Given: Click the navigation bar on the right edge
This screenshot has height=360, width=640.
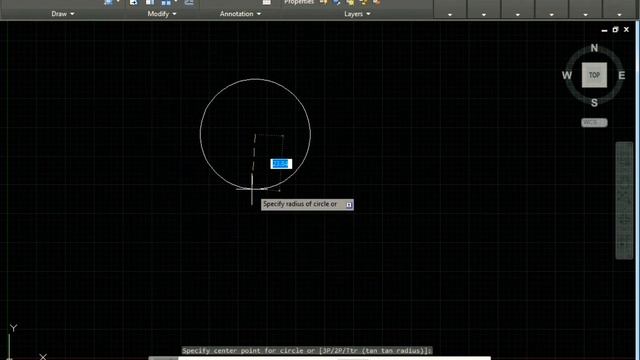Looking at the screenshot, I should click(x=624, y=200).
